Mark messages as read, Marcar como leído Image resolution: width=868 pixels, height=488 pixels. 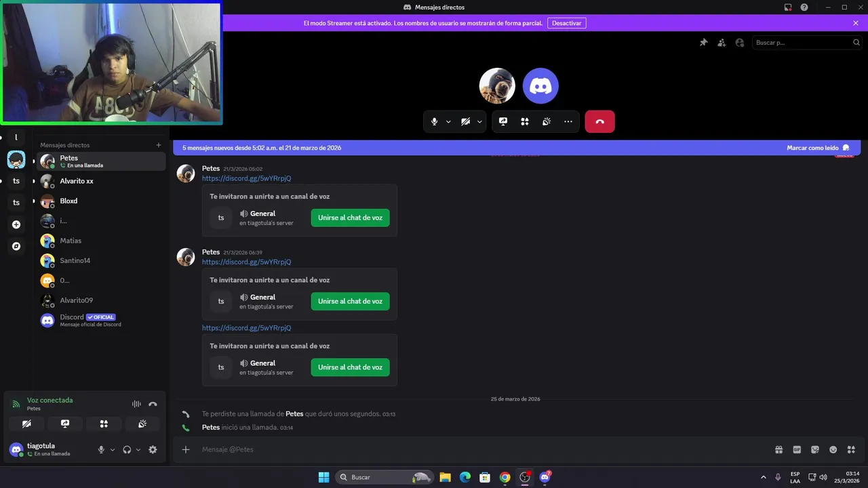pyautogui.click(x=818, y=148)
